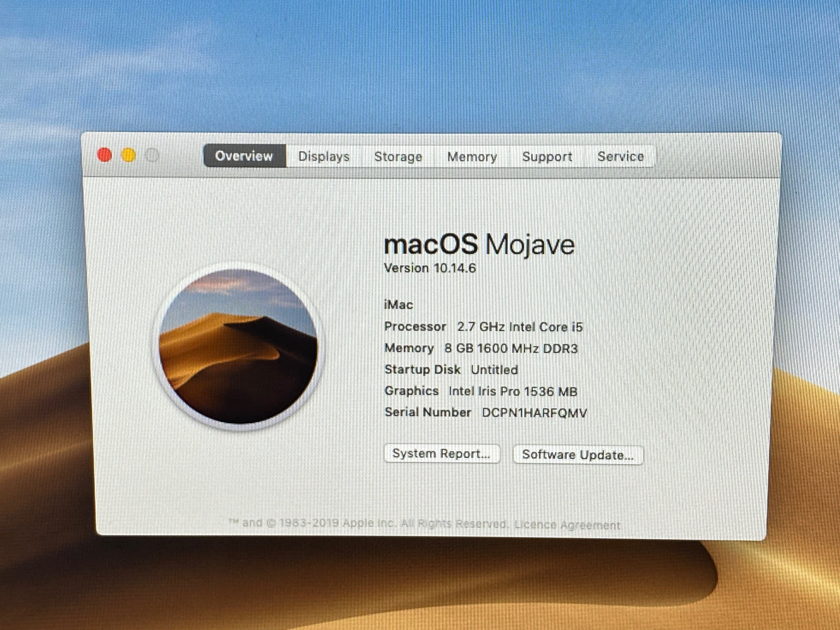Click the serial number DCPN1HARFQMV
This screenshot has width=840, height=630.
pyautogui.click(x=534, y=413)
